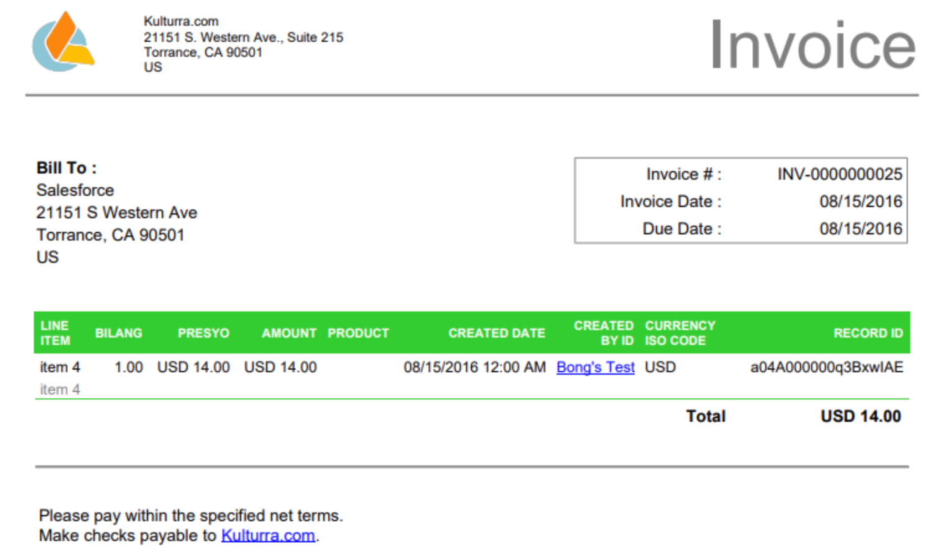Follow the Kulturra.com link in the payment note
This screenshot has width=943, height=560.
pos(268,535)
